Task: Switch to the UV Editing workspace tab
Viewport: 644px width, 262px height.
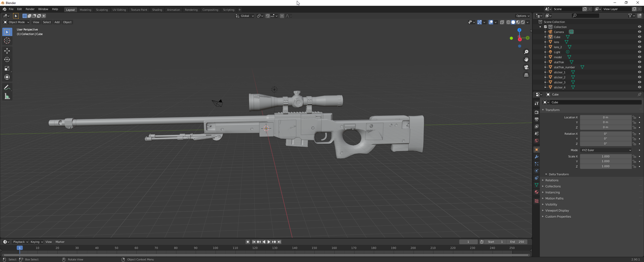Action: 119,10
